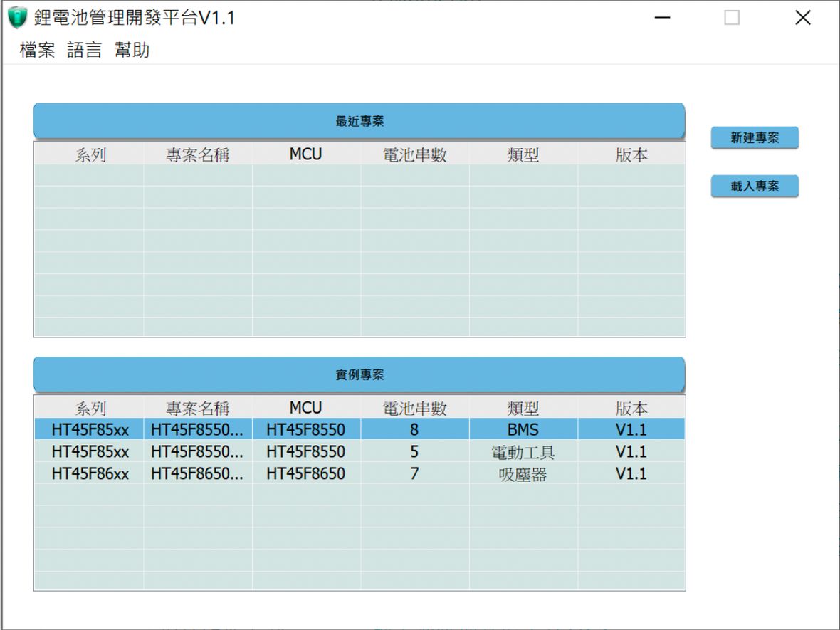The width and height of the screenshot is (840, 630).
Task: Select the BMS type cell
Action: pyautogui.click(x=523, y=429)
